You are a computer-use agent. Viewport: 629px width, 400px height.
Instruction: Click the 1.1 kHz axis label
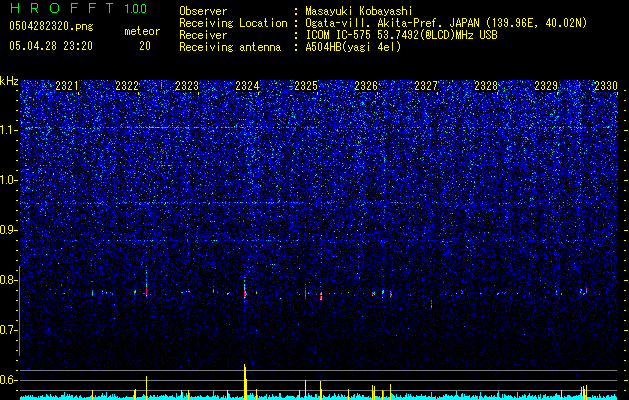click(x=8, y=130)
